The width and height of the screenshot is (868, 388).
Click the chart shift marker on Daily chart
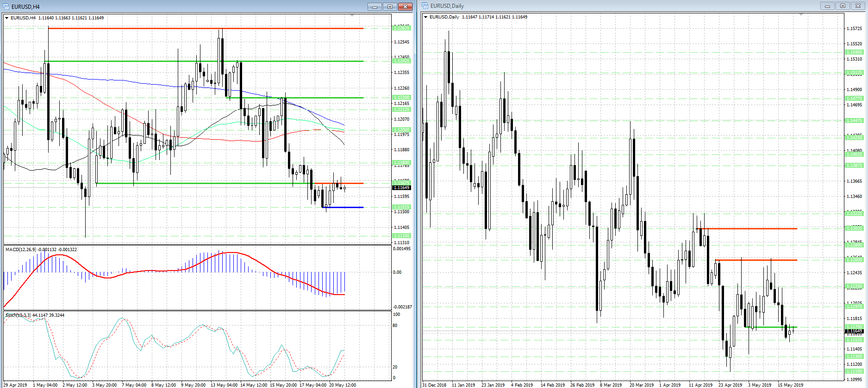click(801, 15)
